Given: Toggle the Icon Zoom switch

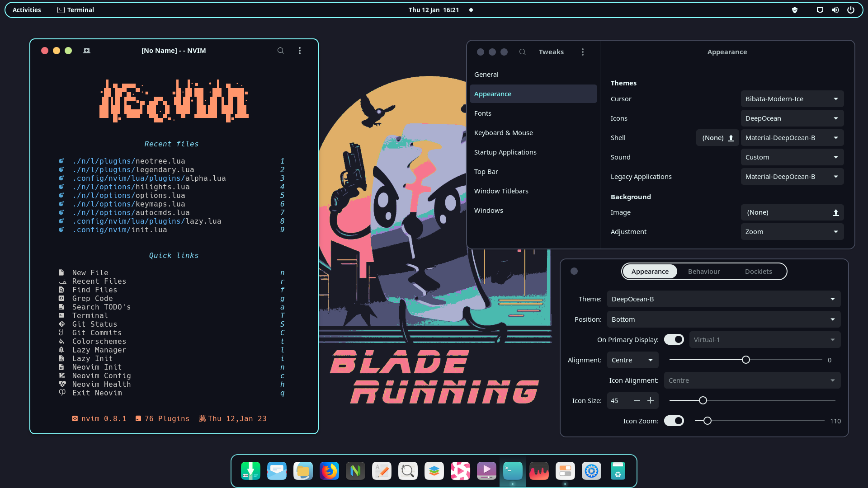Looking at the screenshot, I should [x=674, y=421].
